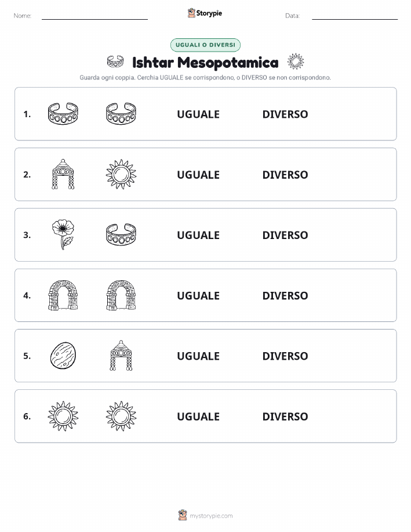
Task: Select DIVERSO for pair 3
Action: coord(285,235)
